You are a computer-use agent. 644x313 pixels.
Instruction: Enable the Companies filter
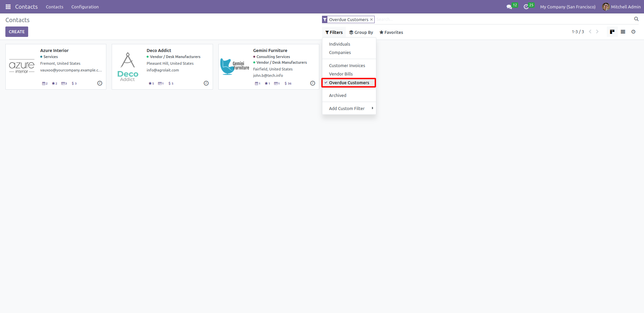click(349, 53)
